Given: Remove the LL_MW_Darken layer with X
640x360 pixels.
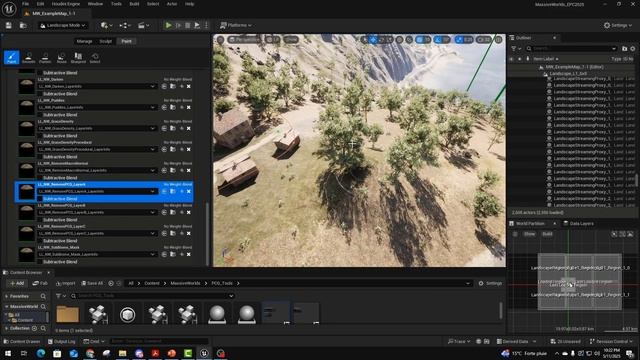Looking at the screenshot, I should point(189,87).
